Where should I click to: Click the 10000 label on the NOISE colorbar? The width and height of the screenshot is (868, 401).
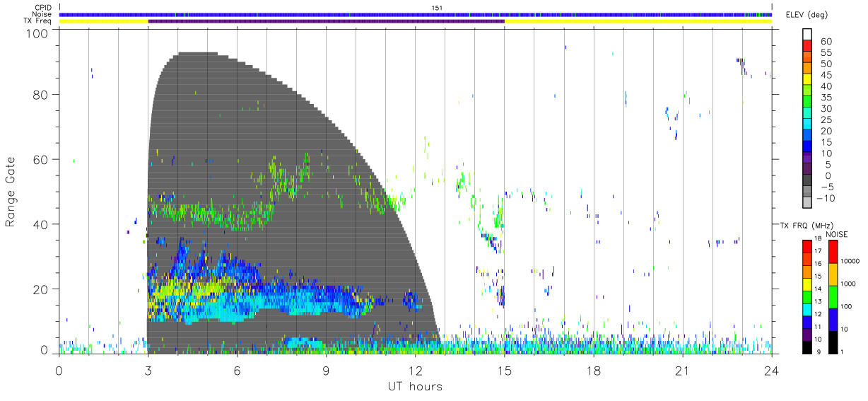click(x=850, y=261)
